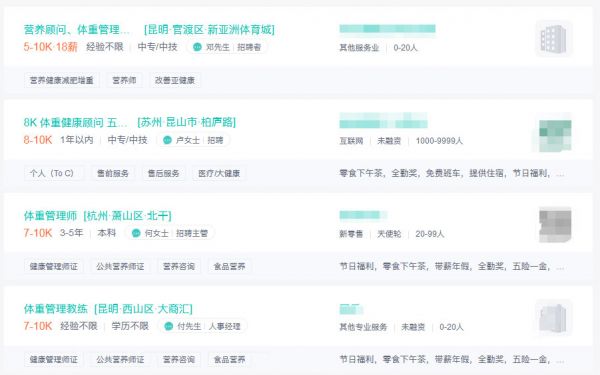Viewport: 600px width, 375px height.
Task: Select the 营养健康减肥增重 tag
Action: click(x=62, y=80)
